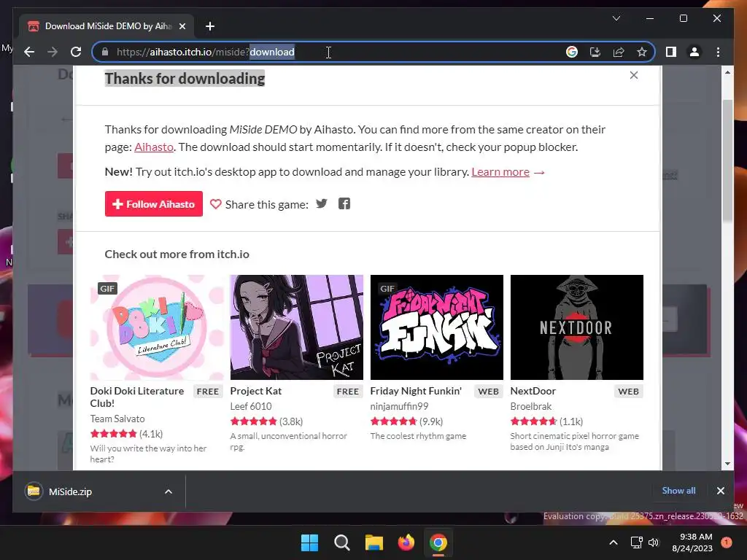Follow the Learn more link
The width and height of the screenshot is (747, 560).
[x=500, y=172]
